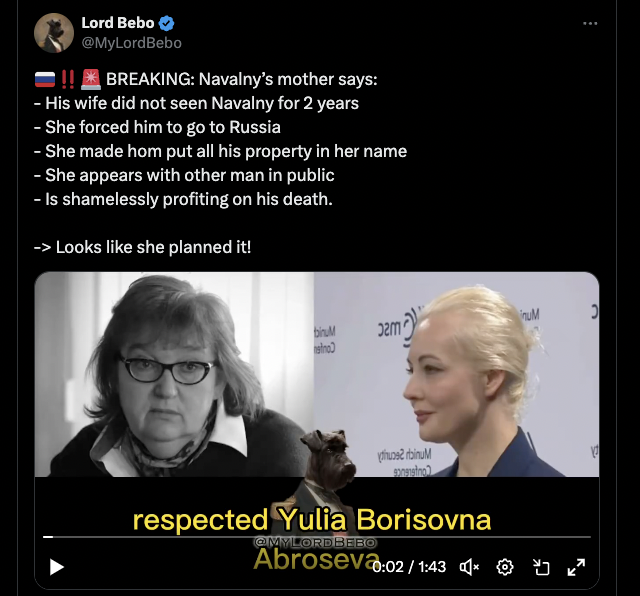
Task: Click the Lord Bebo display name
Action: tap(118, 23)
